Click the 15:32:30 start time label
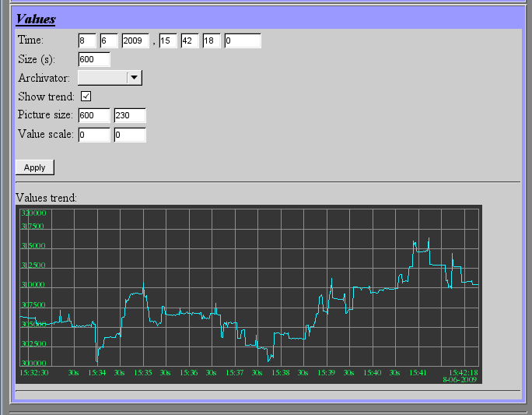Image resolution: width=532 pixels, height=415 pixels. tap(34, 373)
